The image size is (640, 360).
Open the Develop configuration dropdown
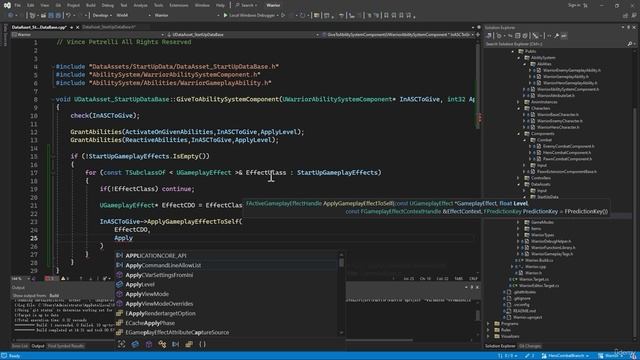coord(101,15)
